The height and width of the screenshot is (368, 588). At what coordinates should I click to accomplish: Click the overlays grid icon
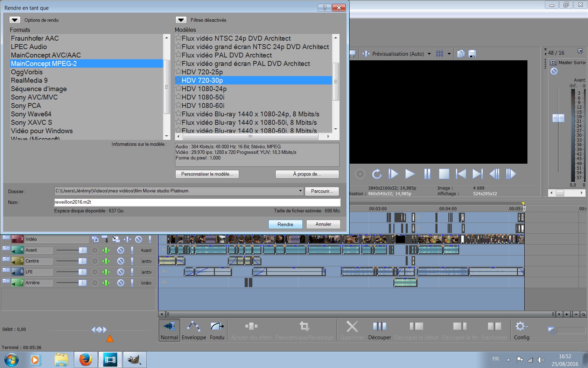(440, 54)
